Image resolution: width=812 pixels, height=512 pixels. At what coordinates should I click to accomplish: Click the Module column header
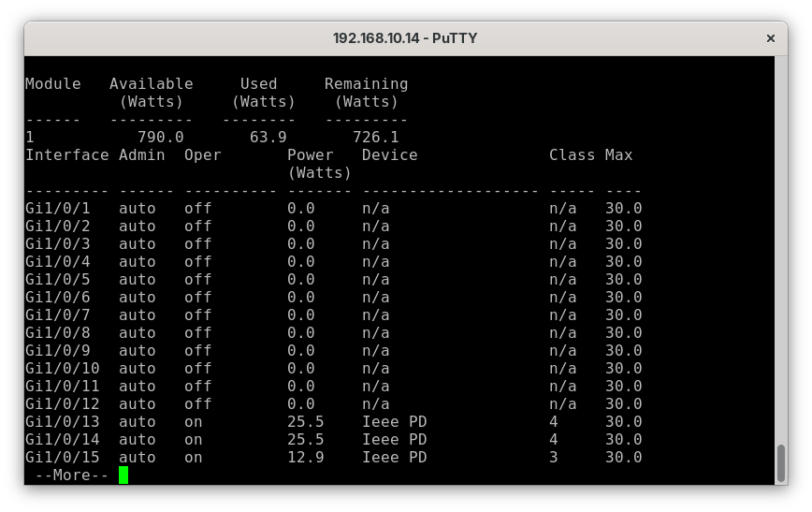click(52, 84)
